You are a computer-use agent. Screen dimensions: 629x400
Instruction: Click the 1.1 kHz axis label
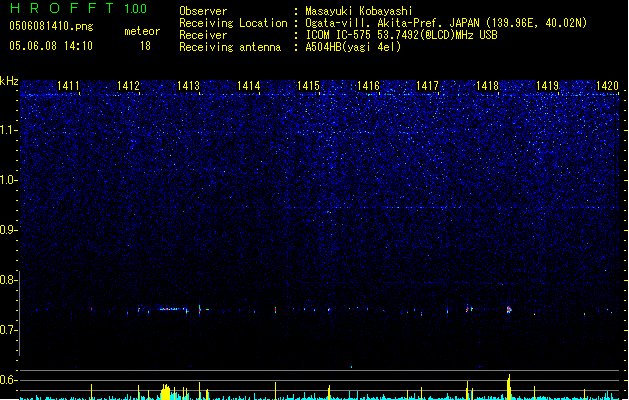click(9, 130)
